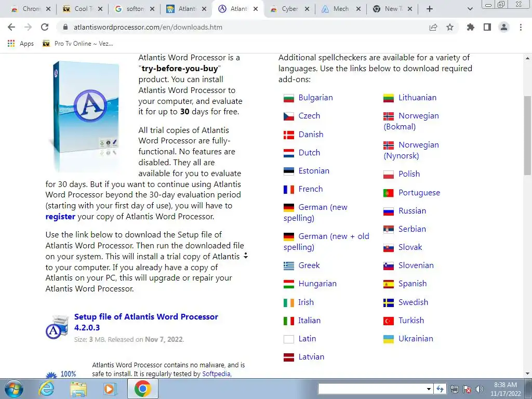Click the Italian flag icon

click(x=289, y=321)
